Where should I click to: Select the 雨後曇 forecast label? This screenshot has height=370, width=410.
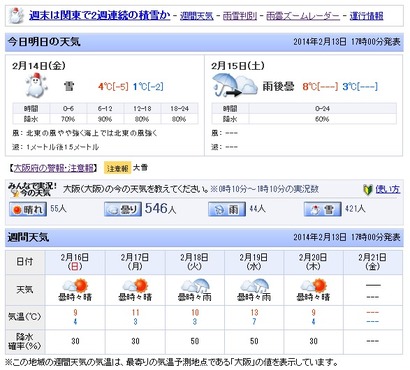click(279, 87)
